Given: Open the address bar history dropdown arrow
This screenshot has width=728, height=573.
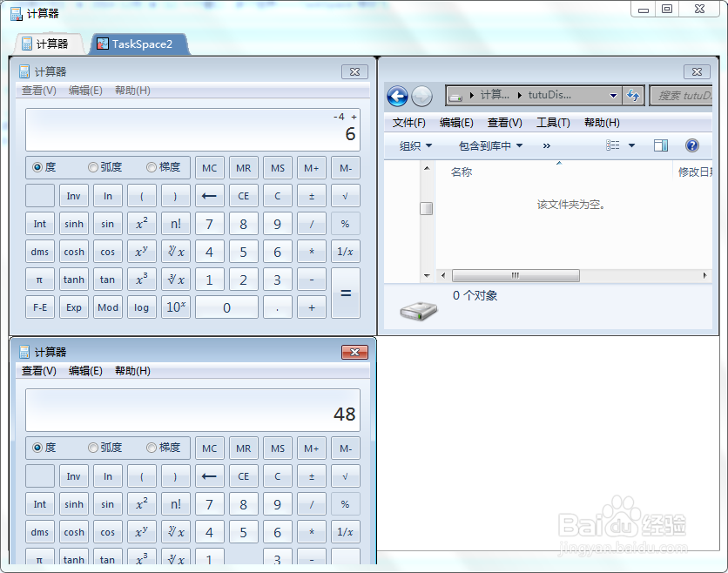Looking at the screenshot, I should point(613,96).
